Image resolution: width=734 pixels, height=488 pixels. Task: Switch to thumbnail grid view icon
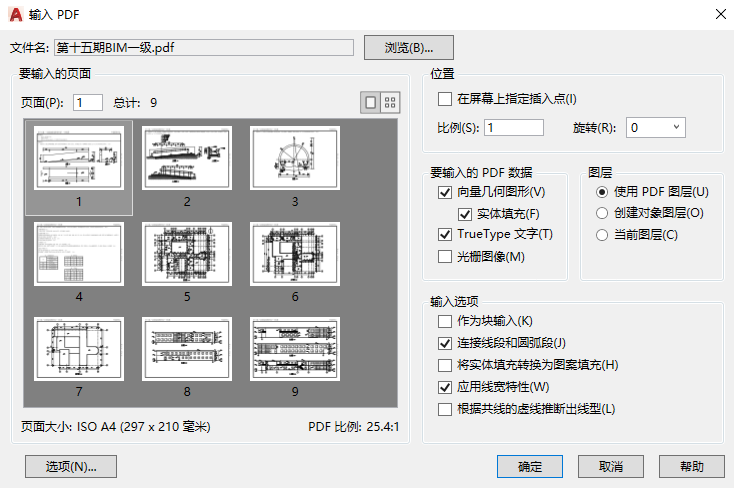pos(390,102)
